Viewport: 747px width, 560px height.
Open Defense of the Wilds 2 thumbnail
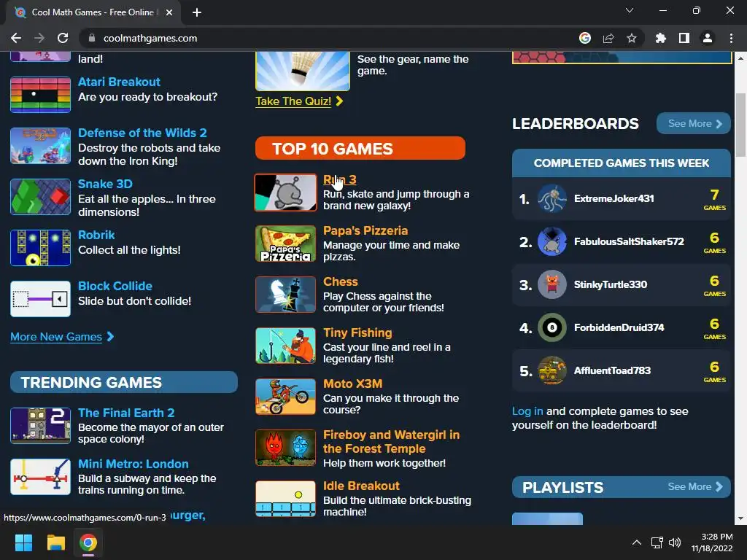pyautogui.click(x=41, y=146)
